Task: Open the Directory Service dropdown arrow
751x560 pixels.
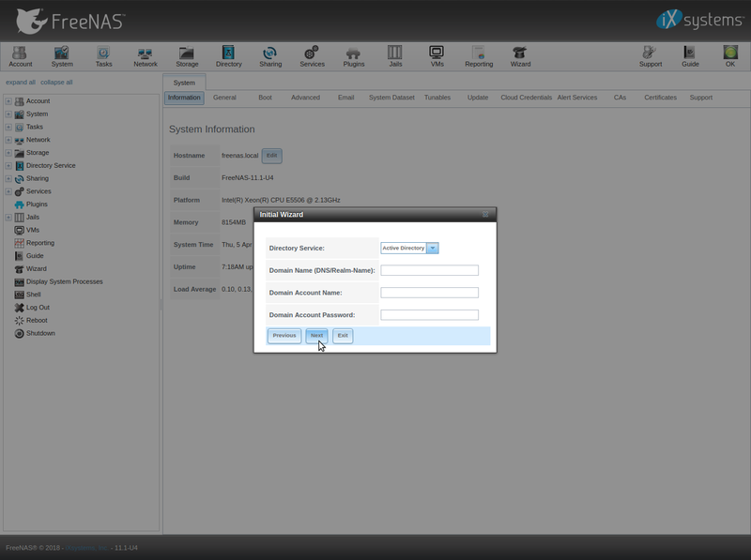Action: point(433,248)
